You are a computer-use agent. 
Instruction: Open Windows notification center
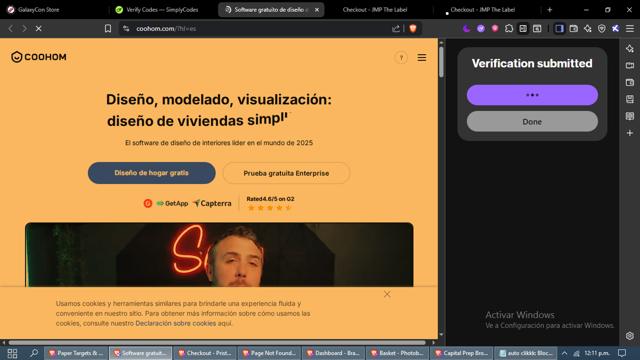tap(622, 353)
